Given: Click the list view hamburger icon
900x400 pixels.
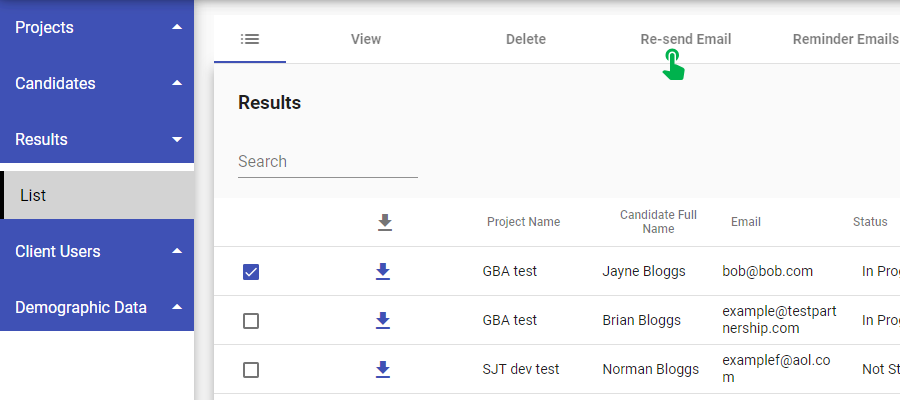Looking at the screenshot, I should pos(250,39).
